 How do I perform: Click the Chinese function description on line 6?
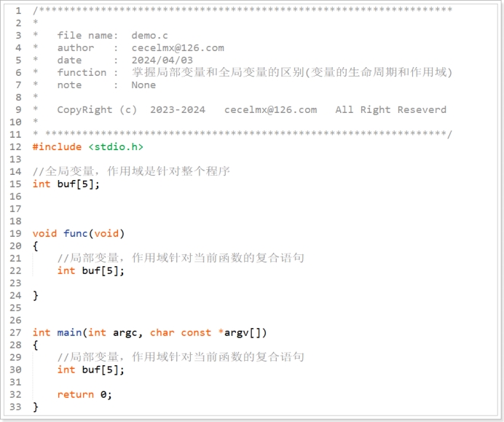point(292,72)
